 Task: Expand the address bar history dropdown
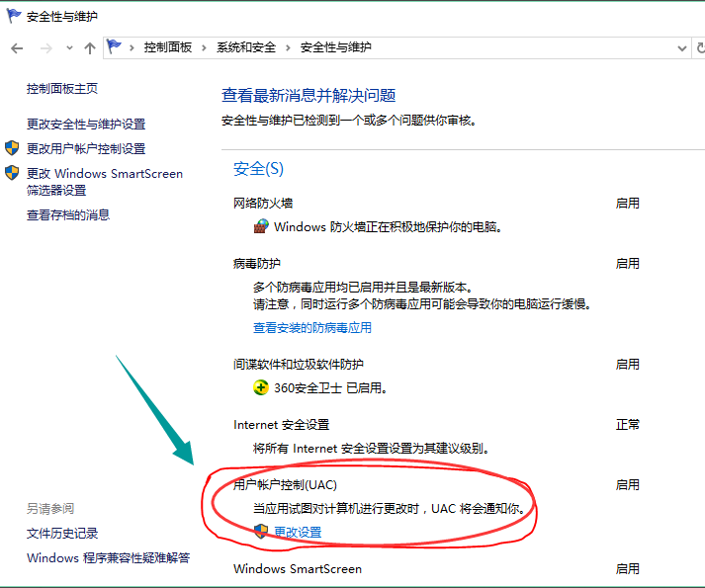point(681,47)
